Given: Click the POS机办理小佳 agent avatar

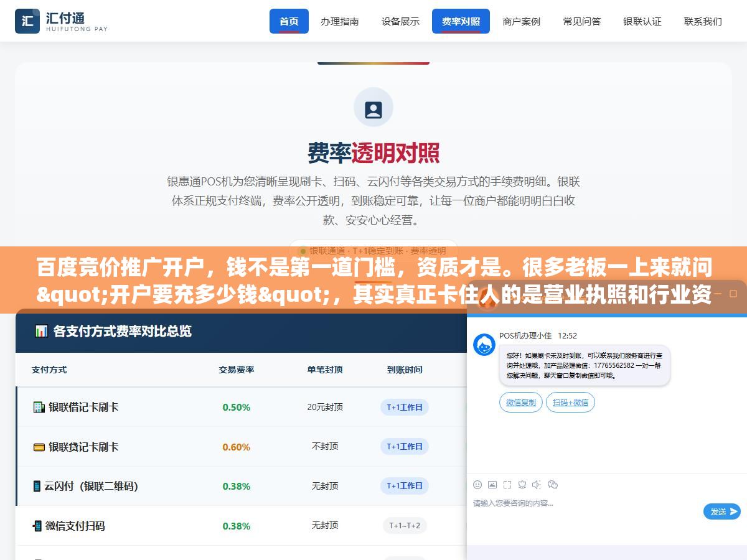Looking at the screenshot, I should [x=484, y=345].
